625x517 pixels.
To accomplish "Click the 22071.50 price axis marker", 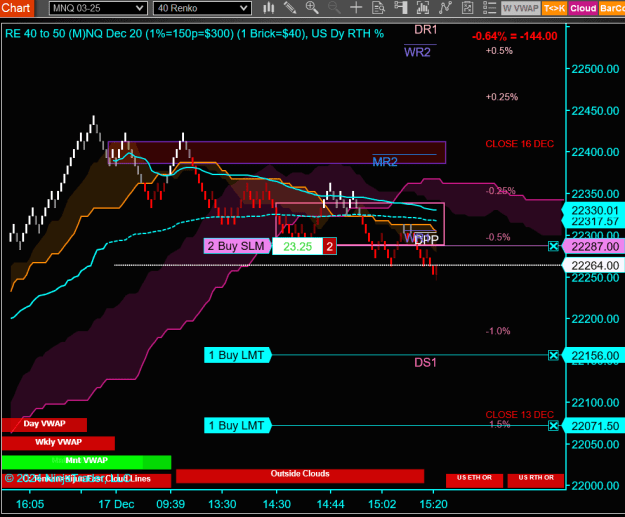I will pos(593,426).
